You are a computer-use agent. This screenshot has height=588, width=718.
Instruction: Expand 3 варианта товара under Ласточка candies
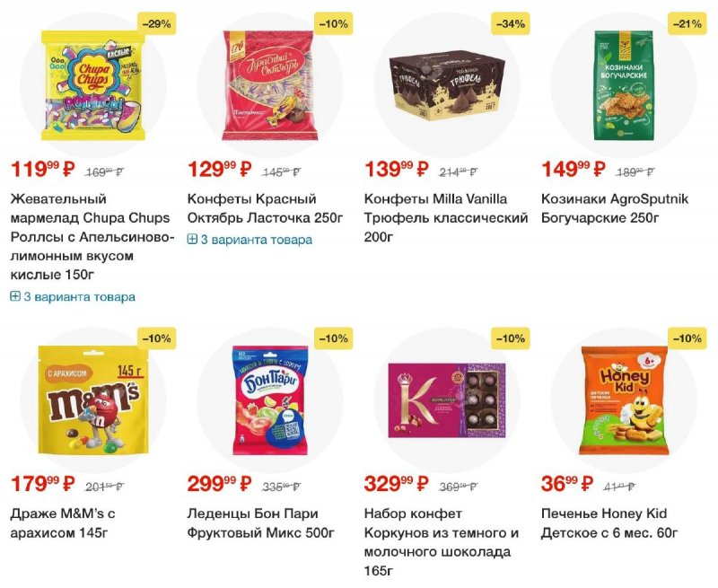[x=250, y=240]
